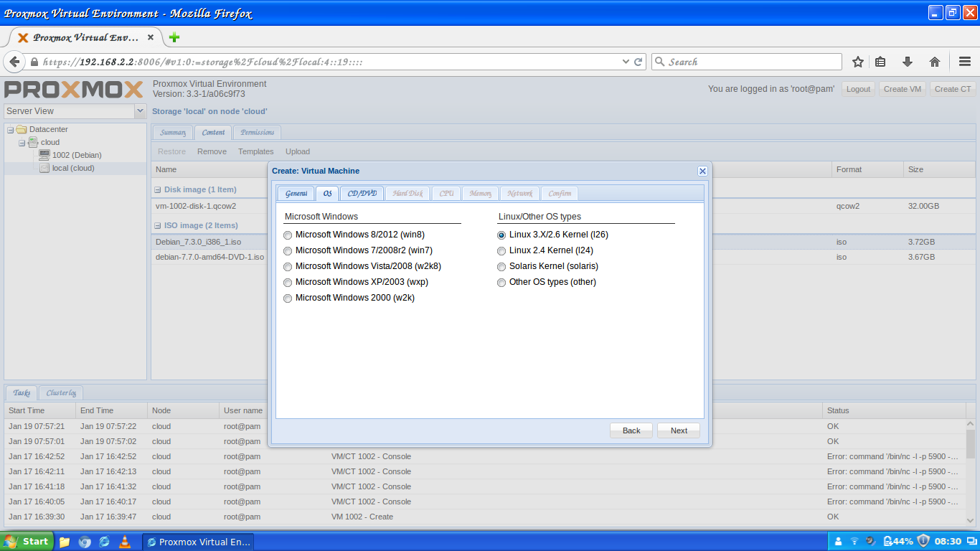Click Next in the wizard

pos(679,430)
